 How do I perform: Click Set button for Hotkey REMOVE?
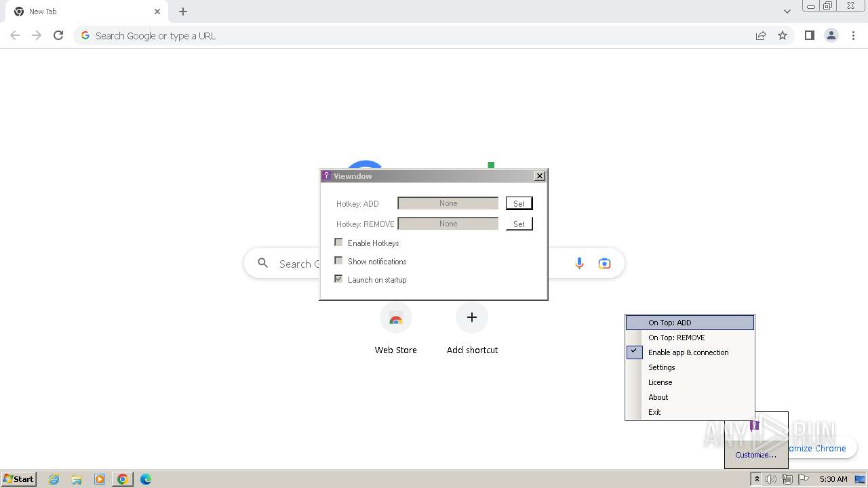point(519,224)
